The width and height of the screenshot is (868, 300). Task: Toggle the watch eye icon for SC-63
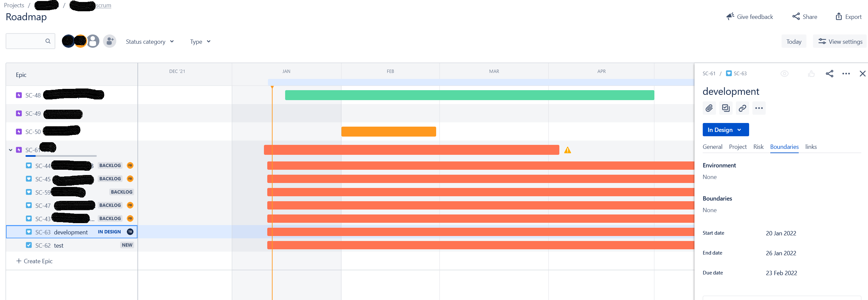pyautogui.click(x=785, y=74)
